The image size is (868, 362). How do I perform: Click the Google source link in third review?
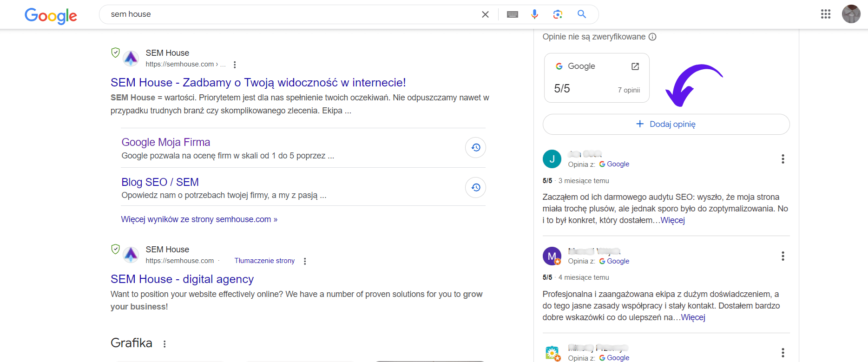614,358
